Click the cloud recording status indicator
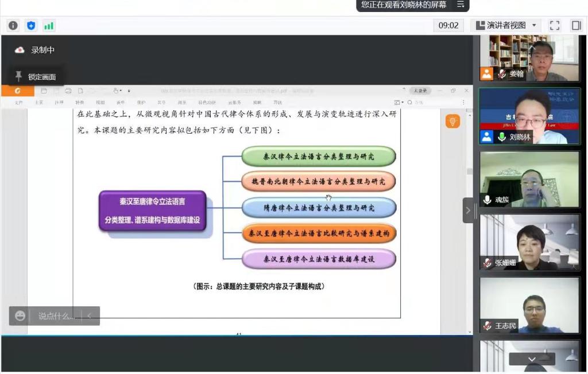Image resolution: width=588 pixels, height=374 pixels. [x=20, y=50]
